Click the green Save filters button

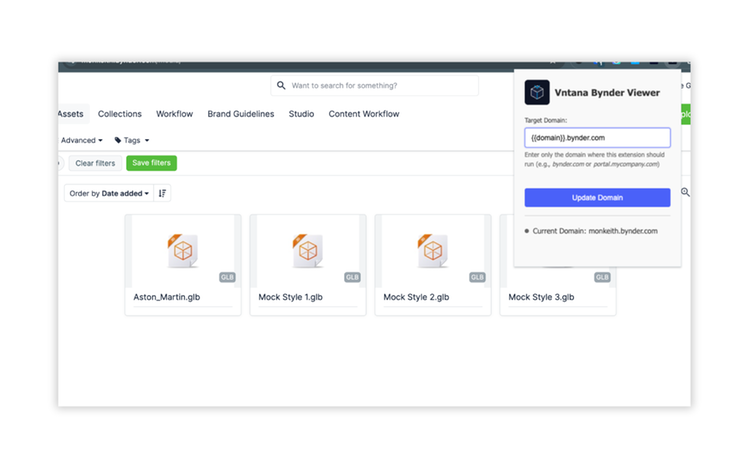(x=152, y=163)
